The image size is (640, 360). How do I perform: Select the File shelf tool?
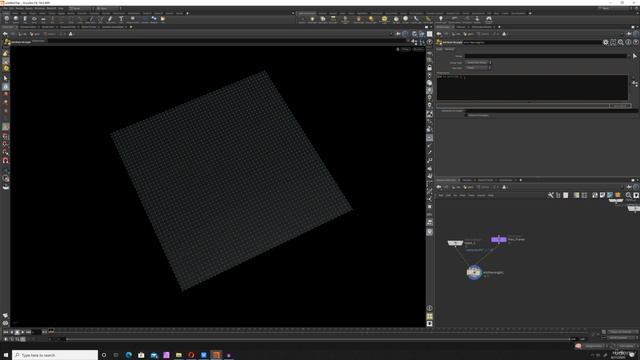point(163,19)
